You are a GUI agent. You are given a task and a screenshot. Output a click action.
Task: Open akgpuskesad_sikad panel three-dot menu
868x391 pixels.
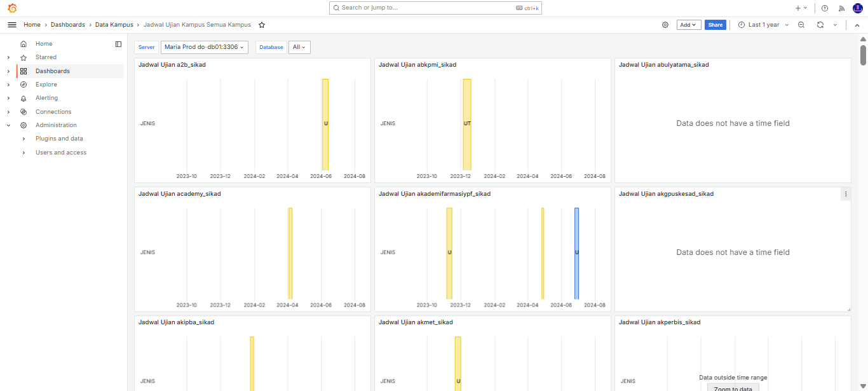click(x=845, y=194)
